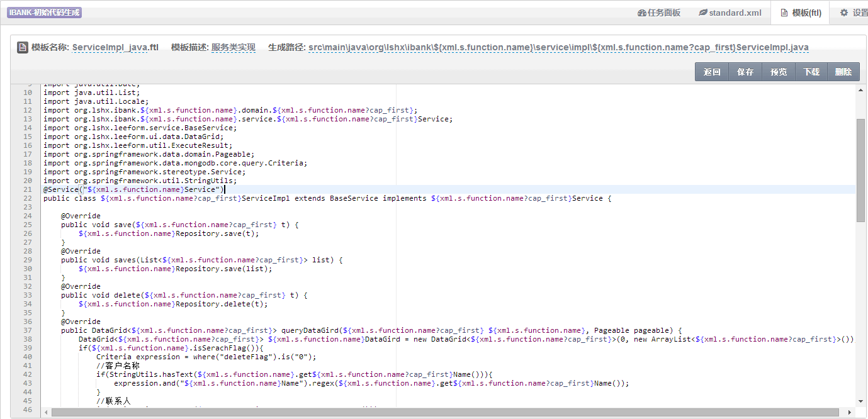Click the dashboard icon beside 任务面板
868x419 pixels.
[641, 13]
